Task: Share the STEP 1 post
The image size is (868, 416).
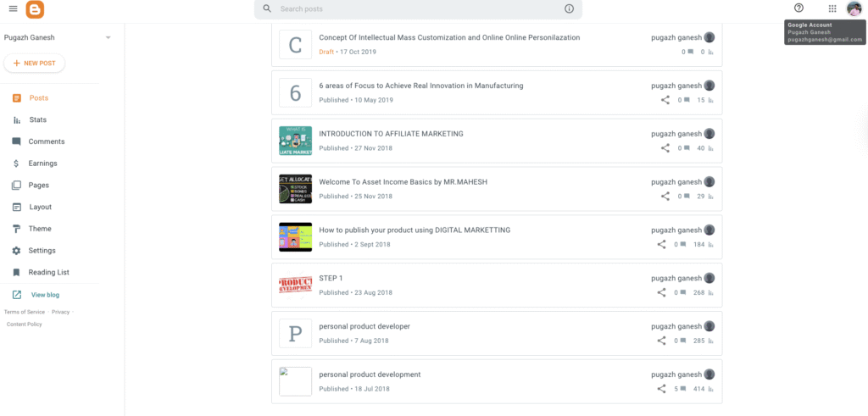Action: pyautogui.click(x=662, y=292)
